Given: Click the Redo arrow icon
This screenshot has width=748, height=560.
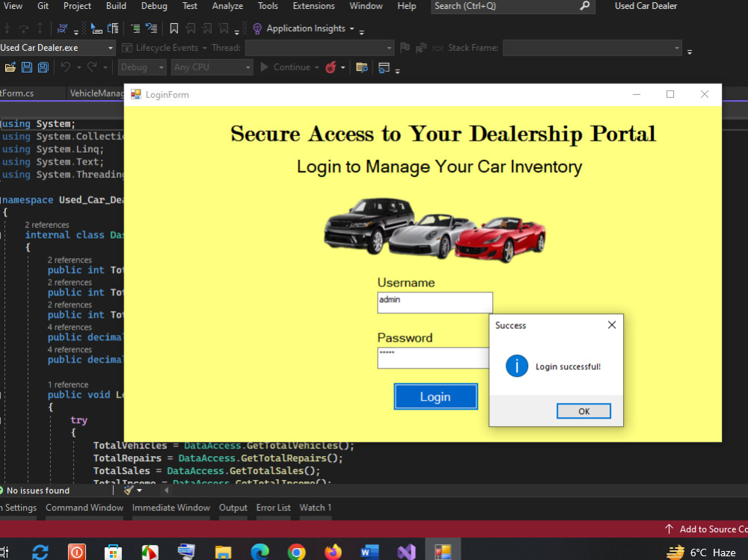Looking at the screenshot, I should tap(92, 67).
